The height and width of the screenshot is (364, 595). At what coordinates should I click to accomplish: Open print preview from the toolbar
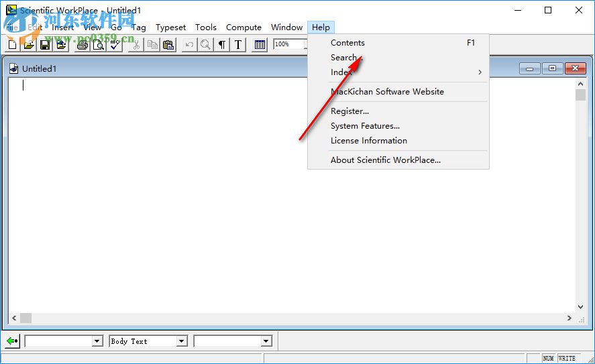pos(99,45)
